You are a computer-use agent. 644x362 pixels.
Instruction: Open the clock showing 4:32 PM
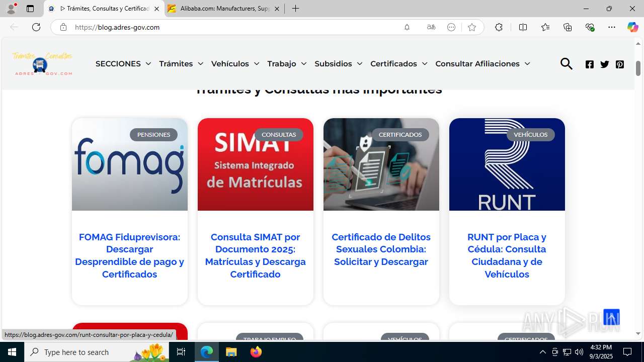601,352
